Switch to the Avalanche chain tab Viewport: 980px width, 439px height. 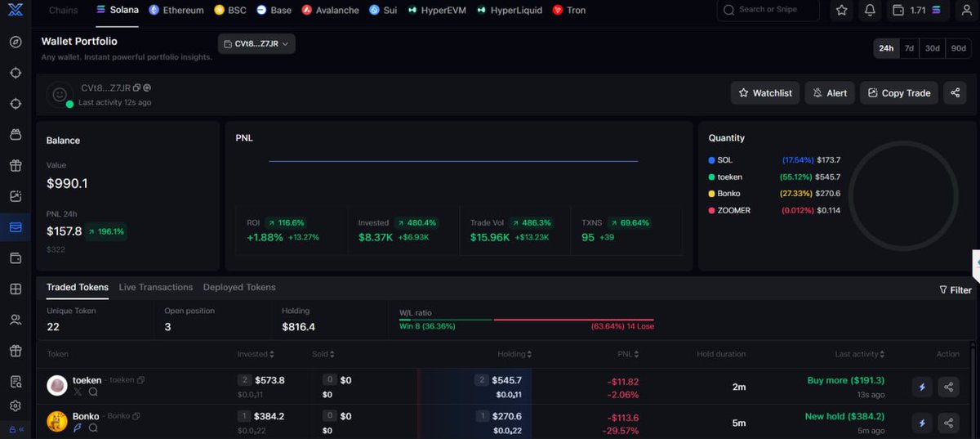coord(331,11)
